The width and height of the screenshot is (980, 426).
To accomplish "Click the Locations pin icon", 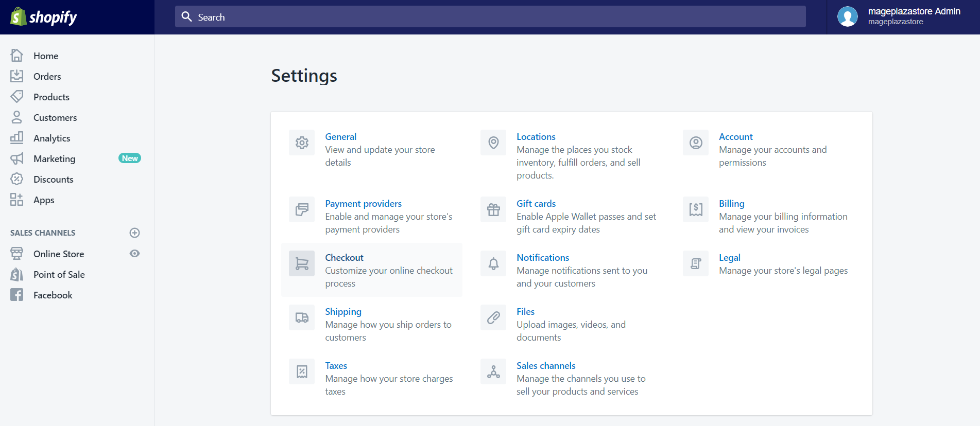I will coord(493,143).
